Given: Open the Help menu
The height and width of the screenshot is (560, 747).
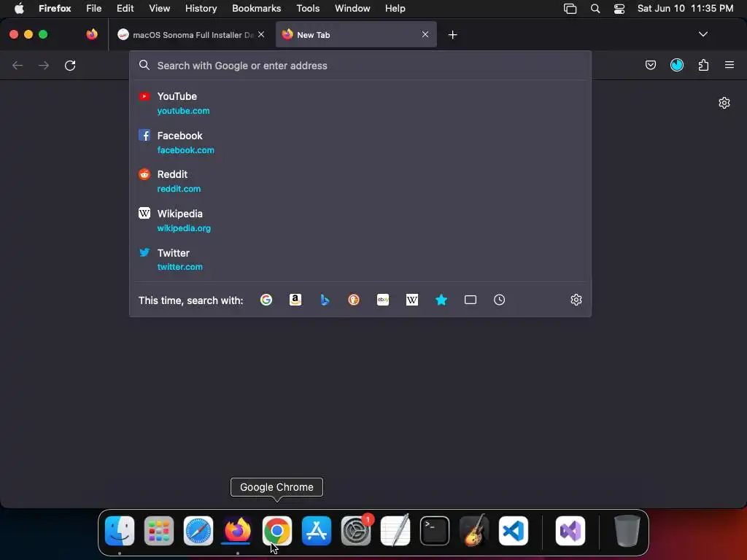Looking at the screenshot, I should click(395, 8).
